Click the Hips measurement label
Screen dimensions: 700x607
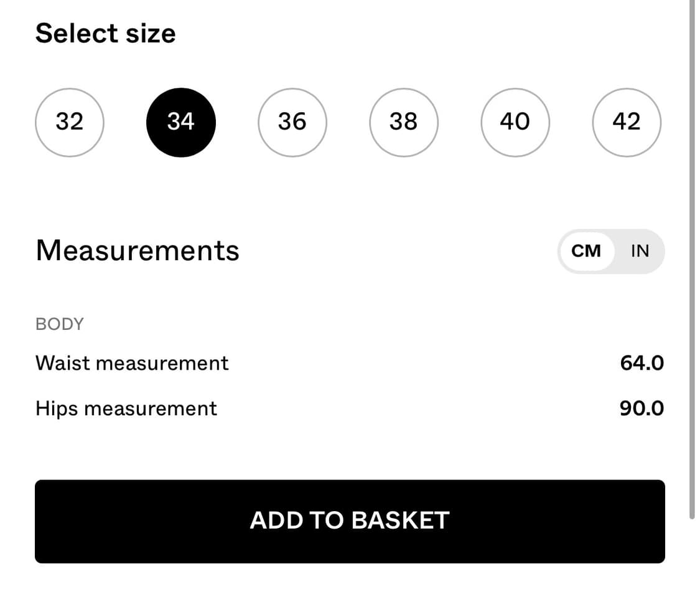point(126,408)
